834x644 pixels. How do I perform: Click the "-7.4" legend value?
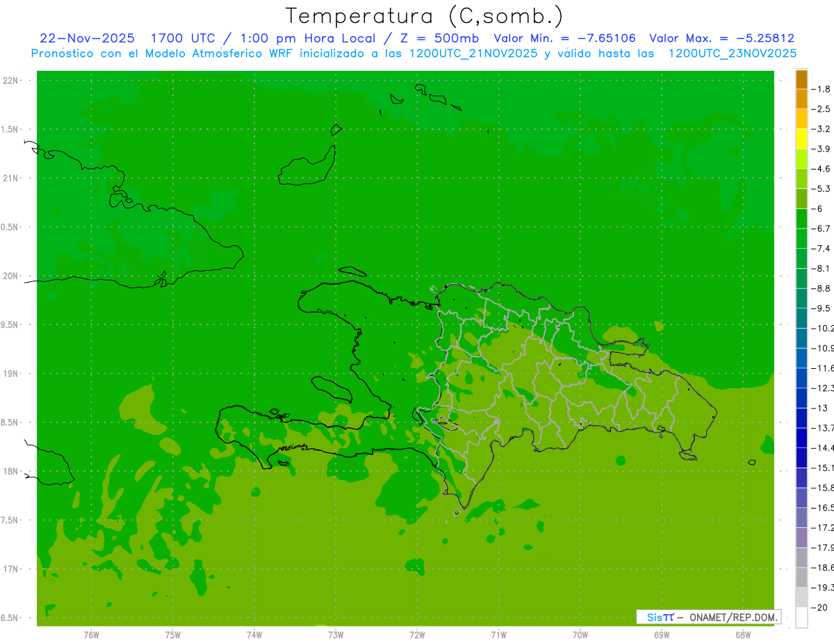pyautogui.click(x=821, y=249)
